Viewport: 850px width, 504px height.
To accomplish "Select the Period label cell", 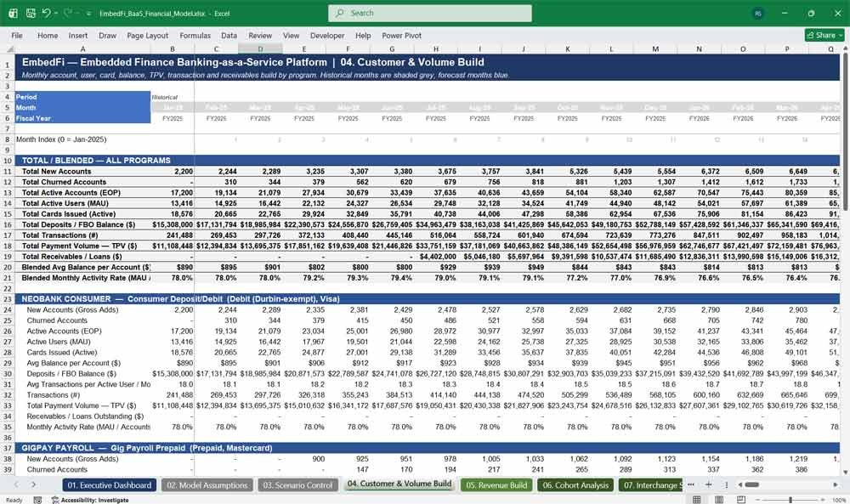I will point(82,97).
